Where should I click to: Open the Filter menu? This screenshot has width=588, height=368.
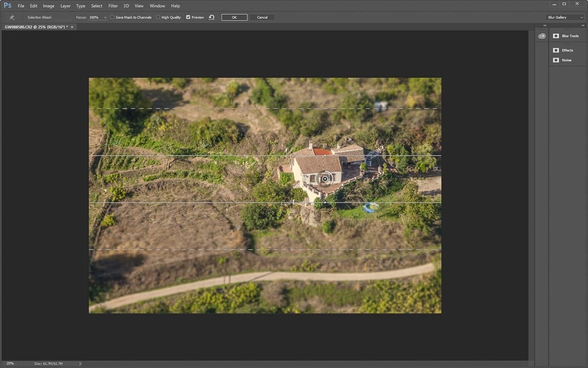coord(113,6)
